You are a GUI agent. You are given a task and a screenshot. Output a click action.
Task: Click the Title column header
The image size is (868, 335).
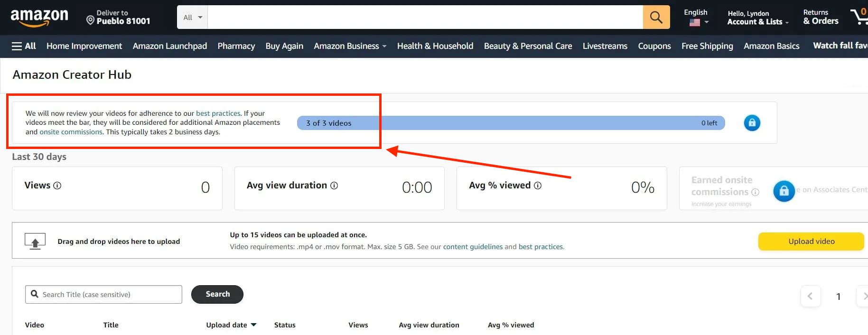(x=111, y=325)
